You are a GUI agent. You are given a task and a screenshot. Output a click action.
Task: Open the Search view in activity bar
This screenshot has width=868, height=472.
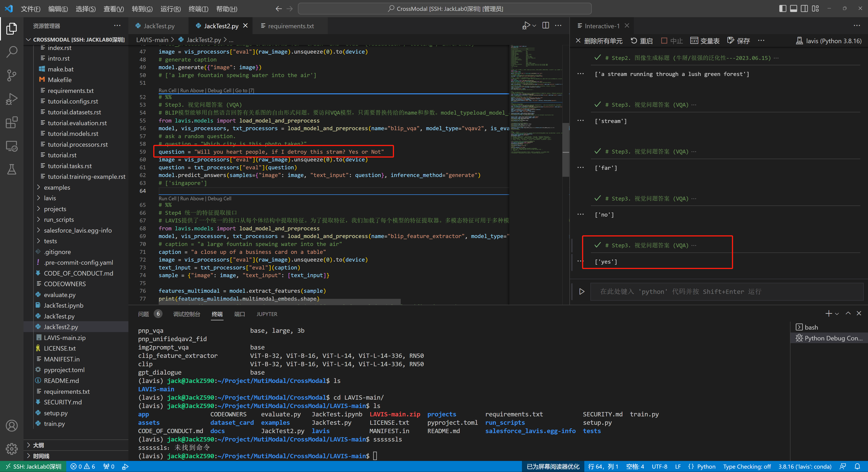[x=12, y=52]
